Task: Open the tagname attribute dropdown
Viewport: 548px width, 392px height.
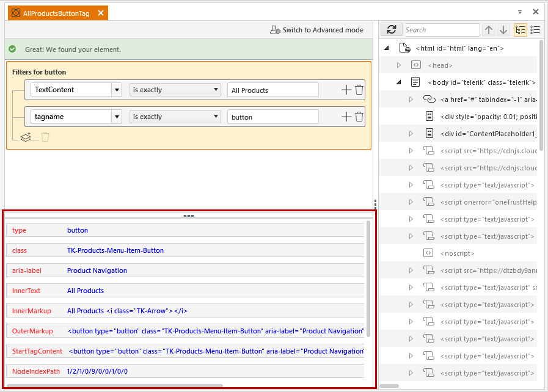Action: pos(117,117)
